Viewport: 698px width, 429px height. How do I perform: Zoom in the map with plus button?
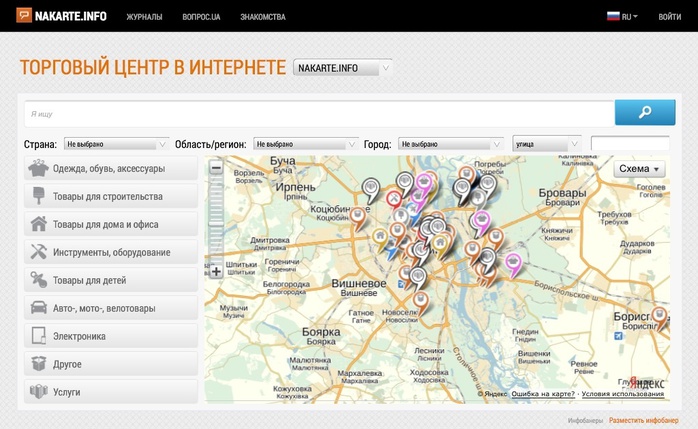[x=216, y=271]
